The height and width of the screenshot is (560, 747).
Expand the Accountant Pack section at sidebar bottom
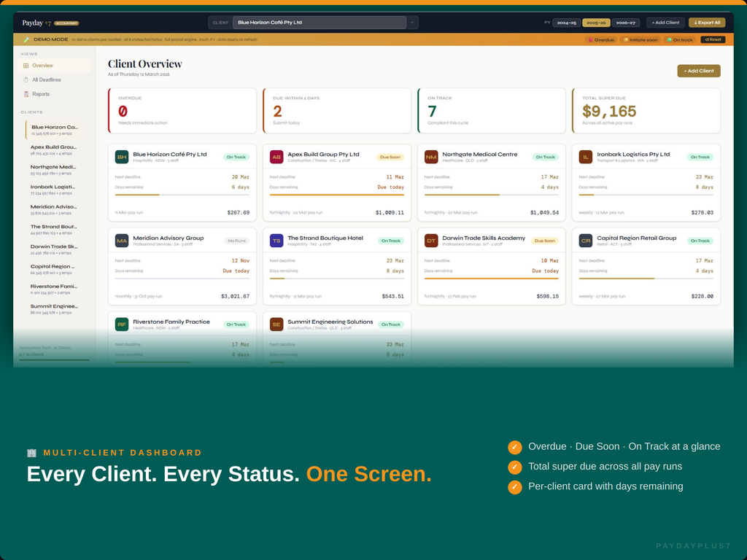point(46,346)
